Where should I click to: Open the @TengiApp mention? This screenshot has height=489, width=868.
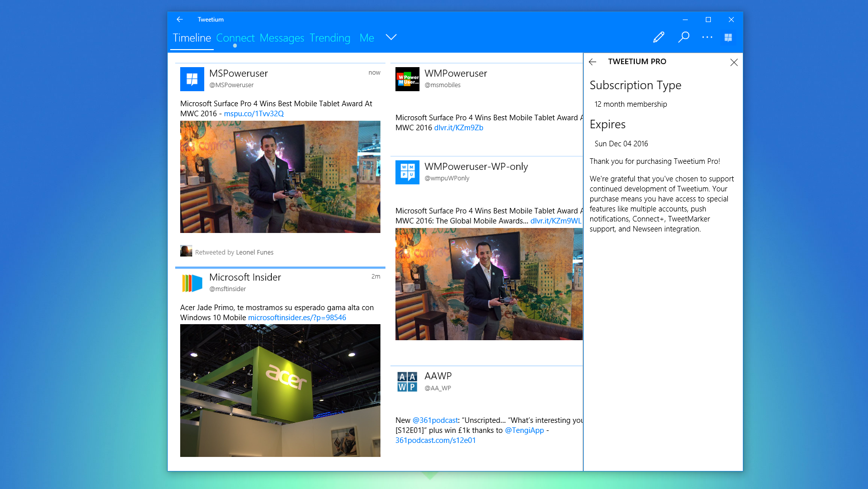tap(524, 430)
